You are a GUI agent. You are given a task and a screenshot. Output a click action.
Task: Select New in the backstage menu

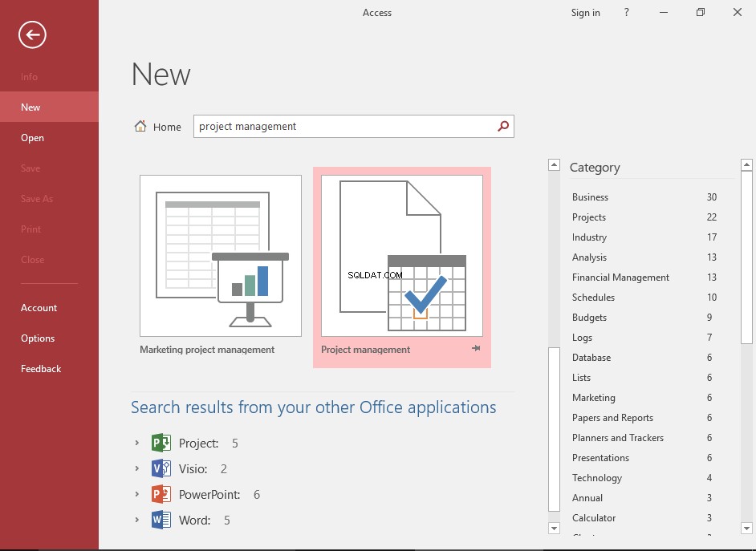[x=49, y=107]
